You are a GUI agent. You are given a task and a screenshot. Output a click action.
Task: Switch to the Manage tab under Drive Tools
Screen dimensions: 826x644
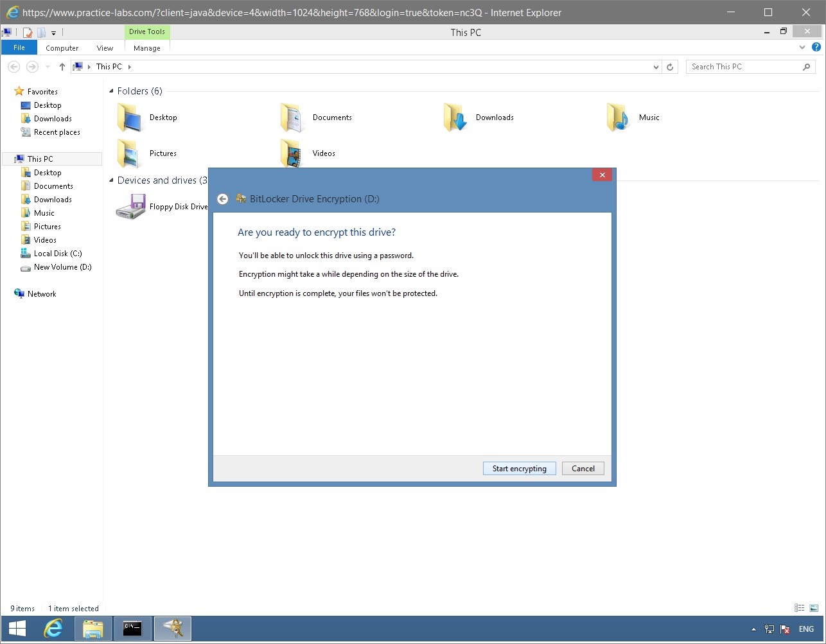tap(146, 48)
